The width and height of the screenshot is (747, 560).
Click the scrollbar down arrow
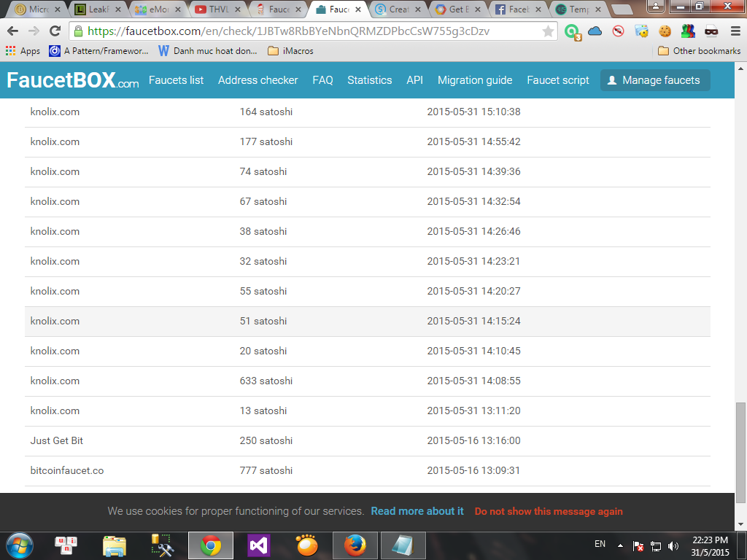pos(740,524)
